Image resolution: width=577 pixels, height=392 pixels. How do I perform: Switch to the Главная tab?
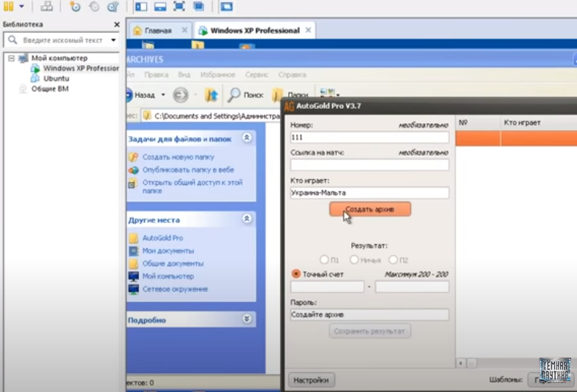(152, 31)
